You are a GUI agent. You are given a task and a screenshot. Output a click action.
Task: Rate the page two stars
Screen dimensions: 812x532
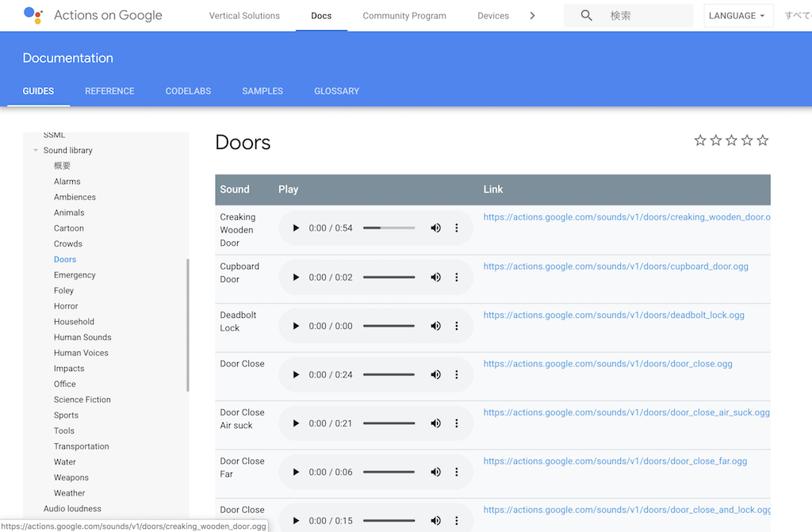(x=716, y=140)
